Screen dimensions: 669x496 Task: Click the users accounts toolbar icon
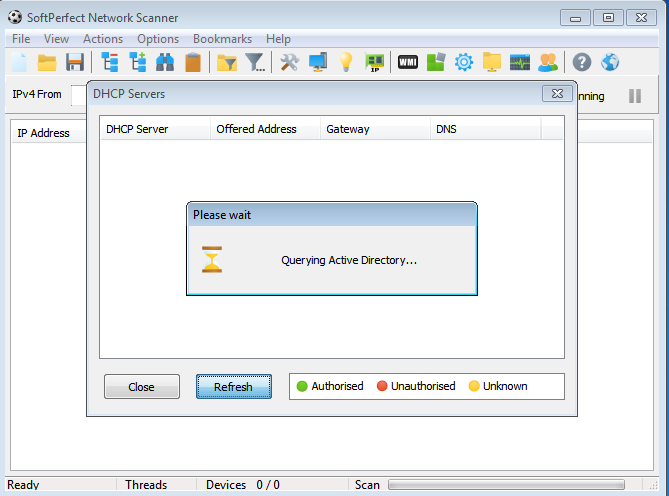pos(548,63)
